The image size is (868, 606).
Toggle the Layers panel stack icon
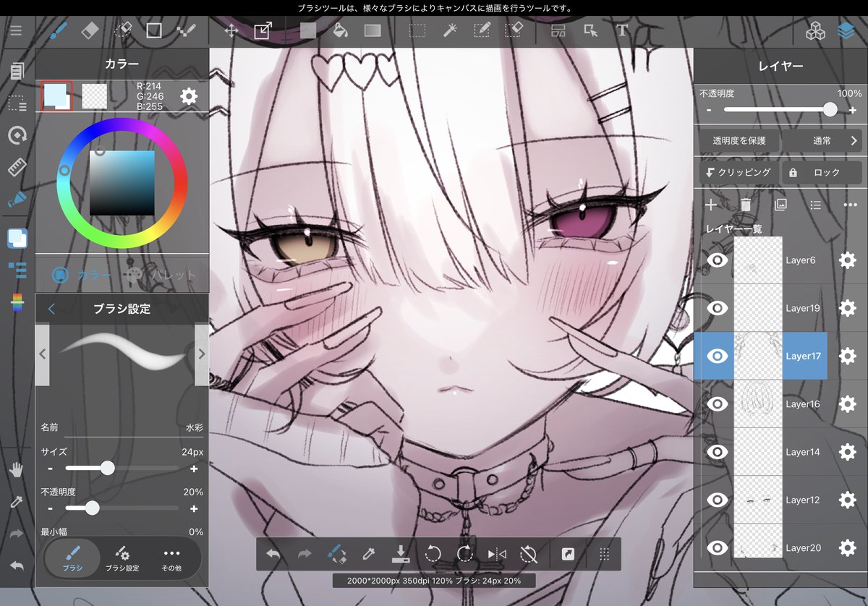846,31
